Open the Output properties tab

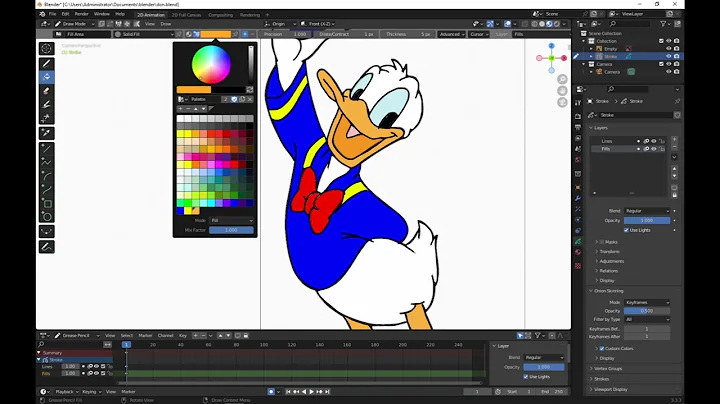(578, 127)
